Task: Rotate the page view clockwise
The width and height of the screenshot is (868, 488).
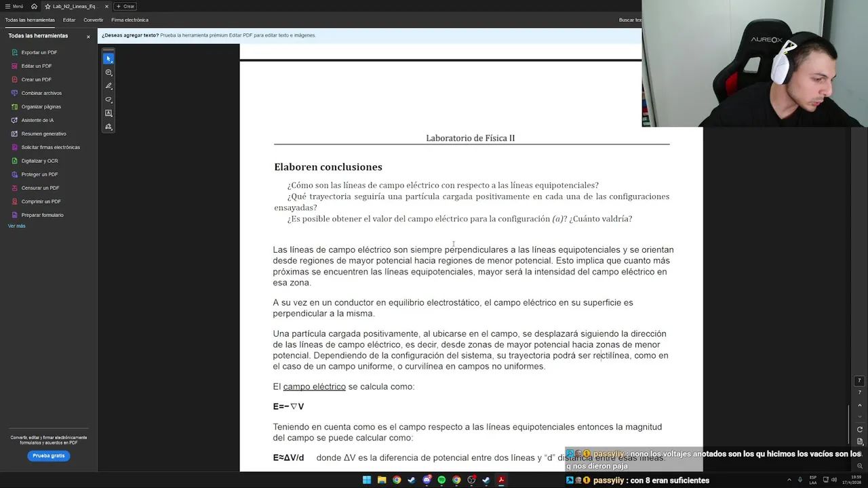Action: pyautogui.click(x=860, y=430)
